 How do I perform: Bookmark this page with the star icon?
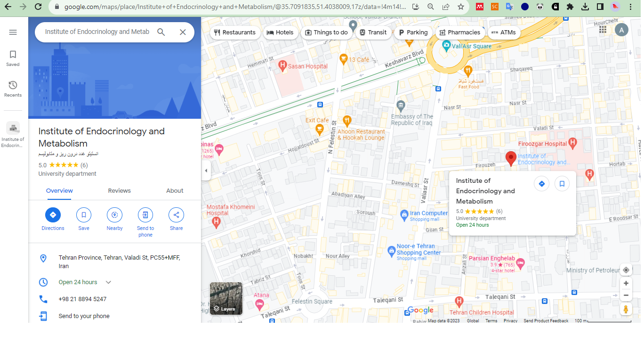tap(461, 7)
